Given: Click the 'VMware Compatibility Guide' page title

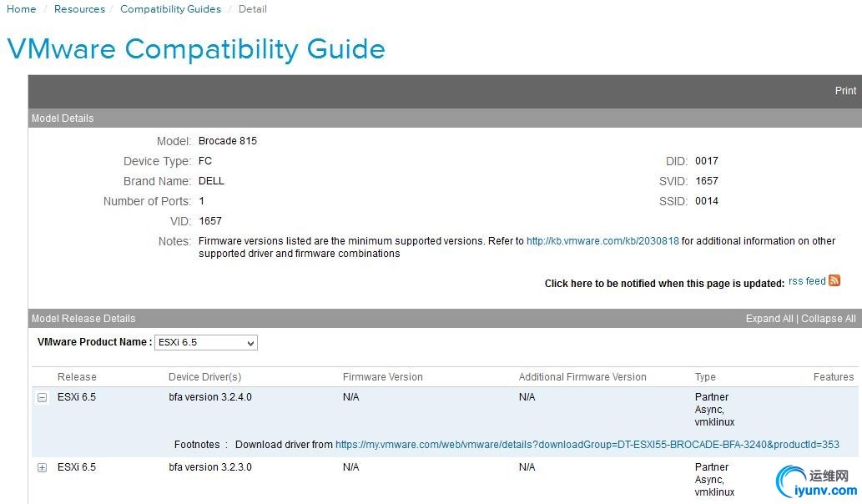Looking at the screenshot, I should pos(196,49).
